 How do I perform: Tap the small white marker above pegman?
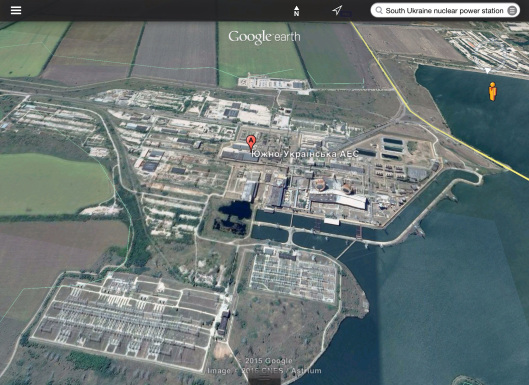coord(487,71)
